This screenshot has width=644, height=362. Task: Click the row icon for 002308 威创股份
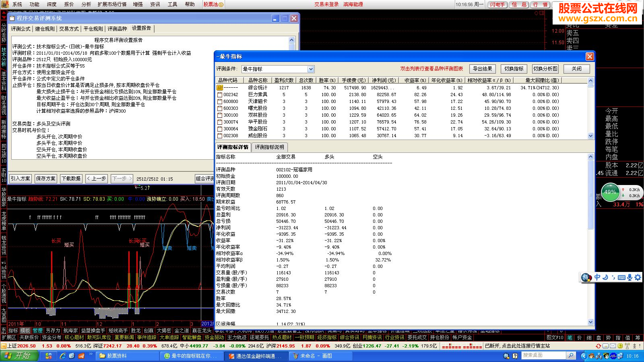(x=220, y=136)
